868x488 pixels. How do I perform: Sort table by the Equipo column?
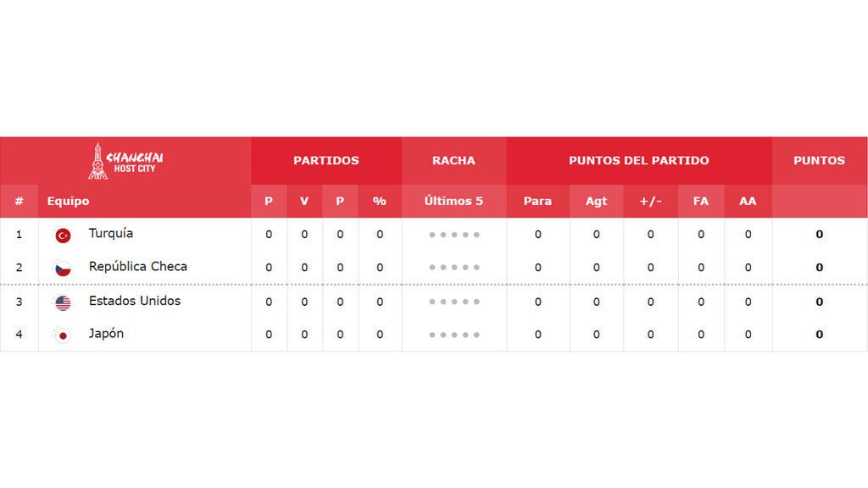pyautogui.click(x=68, y=201)
